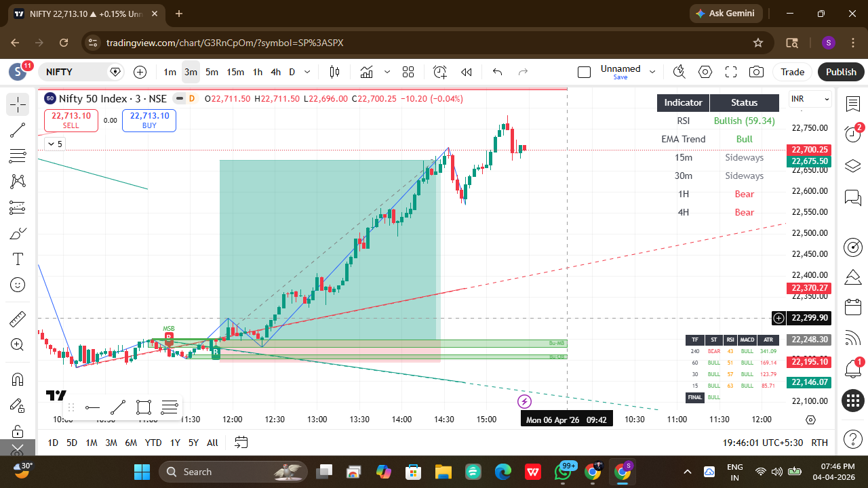
Task: Open the Windows Start menu
Action: (142, 472)
